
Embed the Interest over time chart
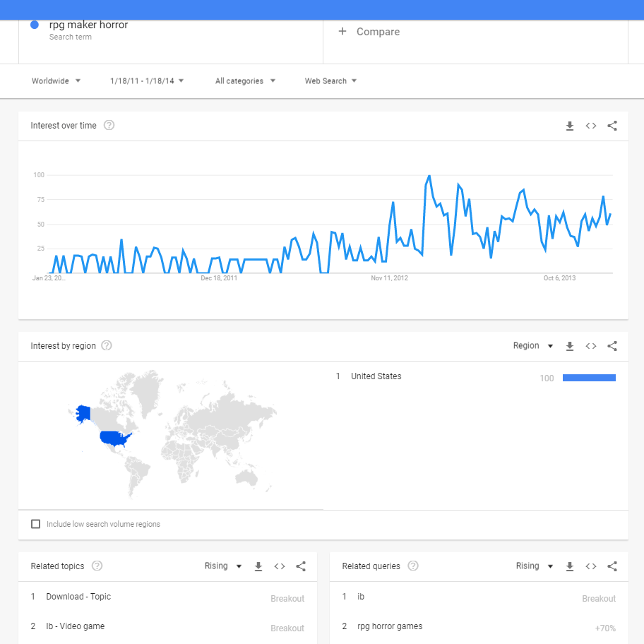pyautogui.click(x=591, y=126)
